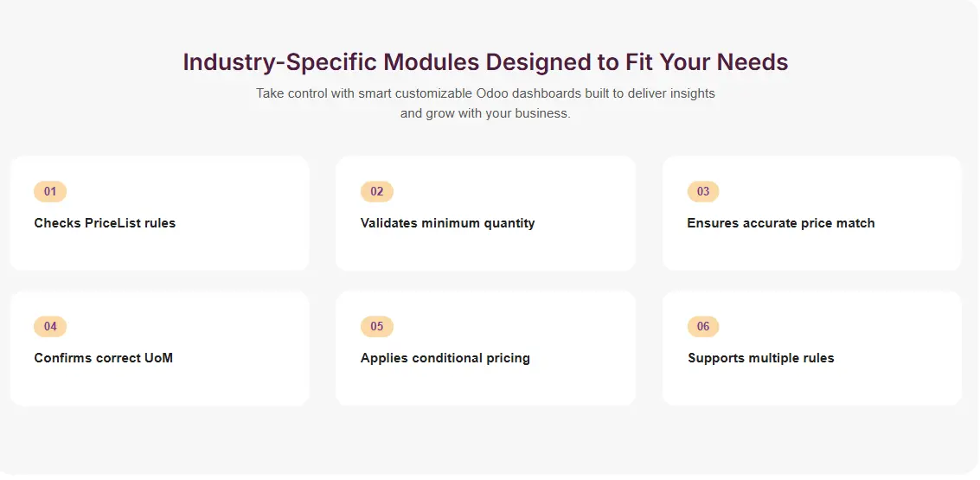The width and height of the screenshot is (980, 480).
Task: Click the 06 number badge
Action: pos(703,327)
